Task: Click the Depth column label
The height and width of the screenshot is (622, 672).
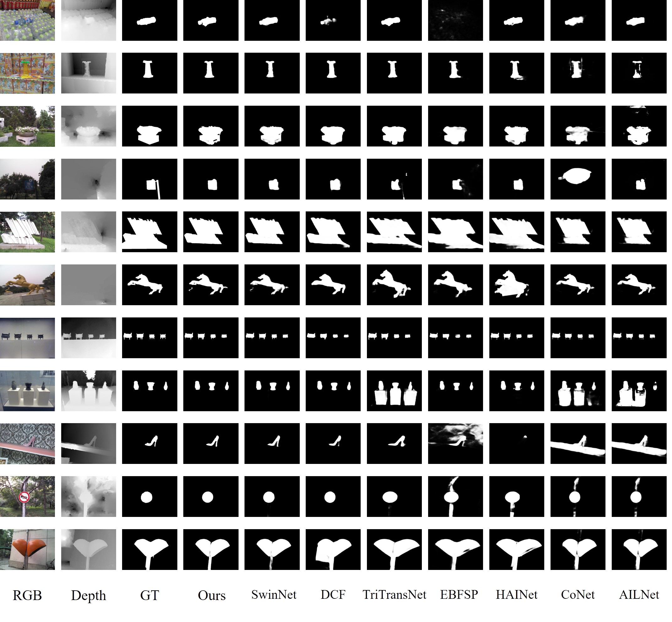Action: pos(89,595)
